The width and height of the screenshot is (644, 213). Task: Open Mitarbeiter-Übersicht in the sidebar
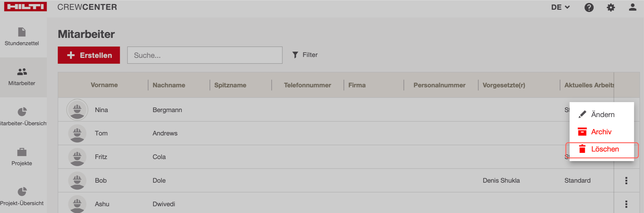click(x=22, y=117)
